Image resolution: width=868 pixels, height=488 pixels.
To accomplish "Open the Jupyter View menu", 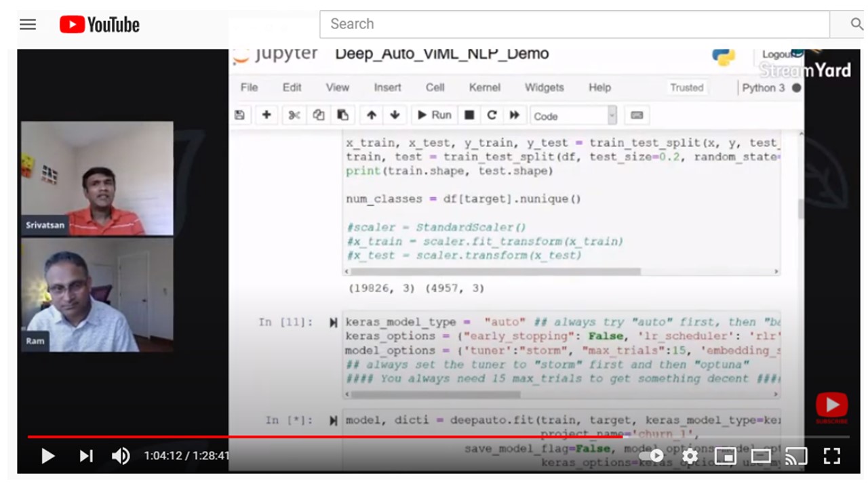I will 337,87.
